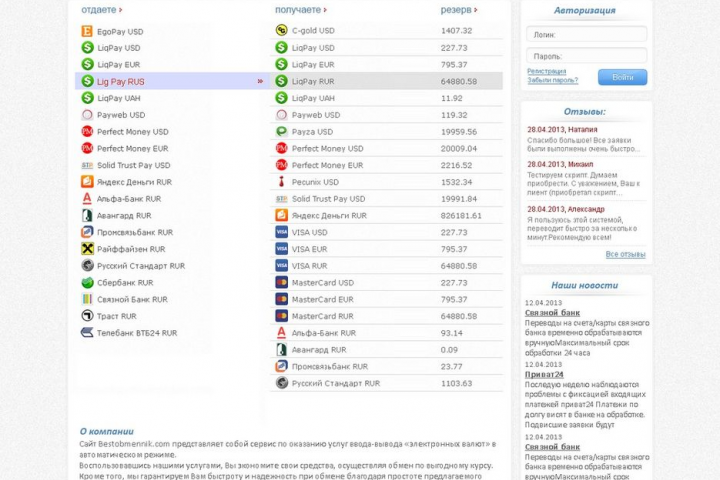
Task: Select Liq Pay RUS in the отдаете list
Action: point(172,81)
